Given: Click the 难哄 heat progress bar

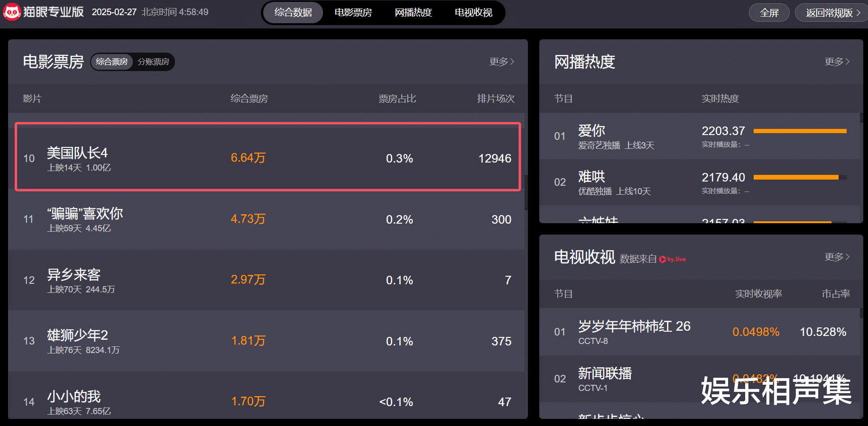Looking at the screenshot, I should pos(800,177).
